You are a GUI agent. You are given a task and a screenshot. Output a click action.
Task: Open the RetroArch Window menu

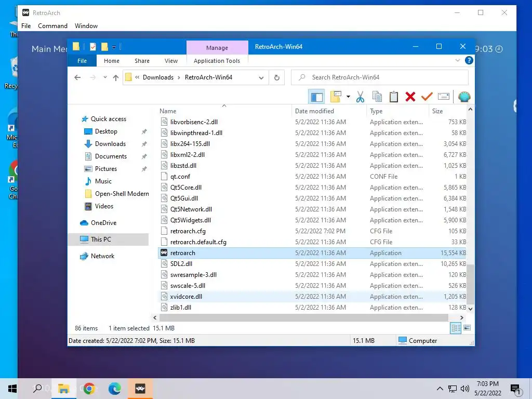click(x=86, y=26)
